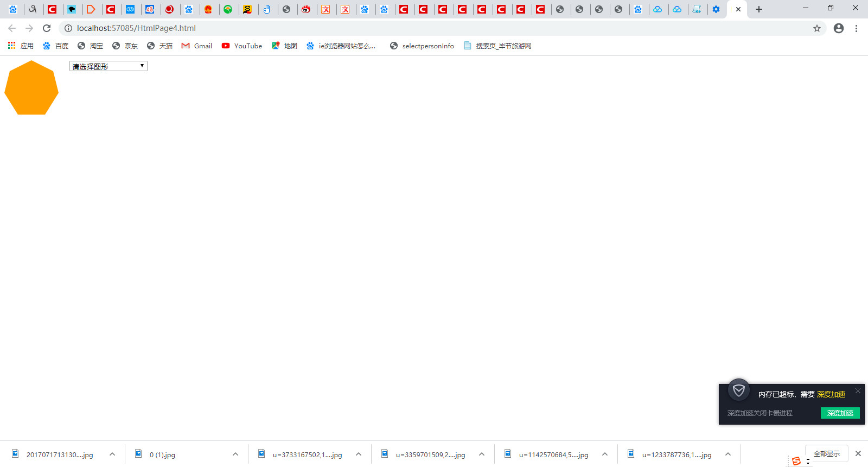
Task: Reload the current page
Action: [x=47, y=28]
